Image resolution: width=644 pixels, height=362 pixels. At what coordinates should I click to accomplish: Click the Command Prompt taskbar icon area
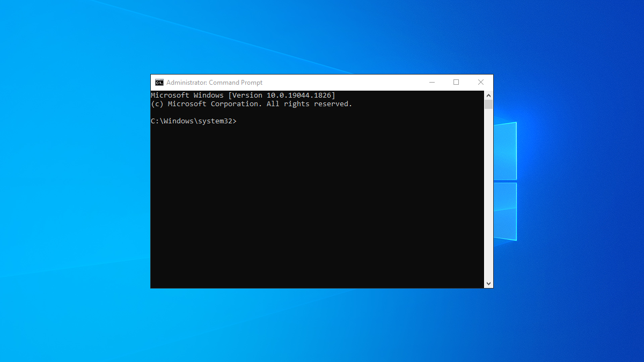(159, 82)
